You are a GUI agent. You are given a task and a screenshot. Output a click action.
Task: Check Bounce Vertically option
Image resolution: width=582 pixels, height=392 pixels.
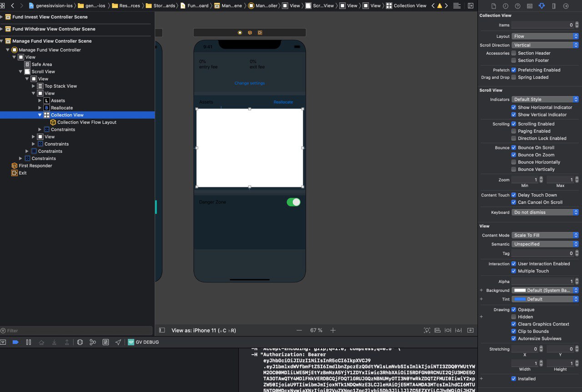click(x=514, y=169)
